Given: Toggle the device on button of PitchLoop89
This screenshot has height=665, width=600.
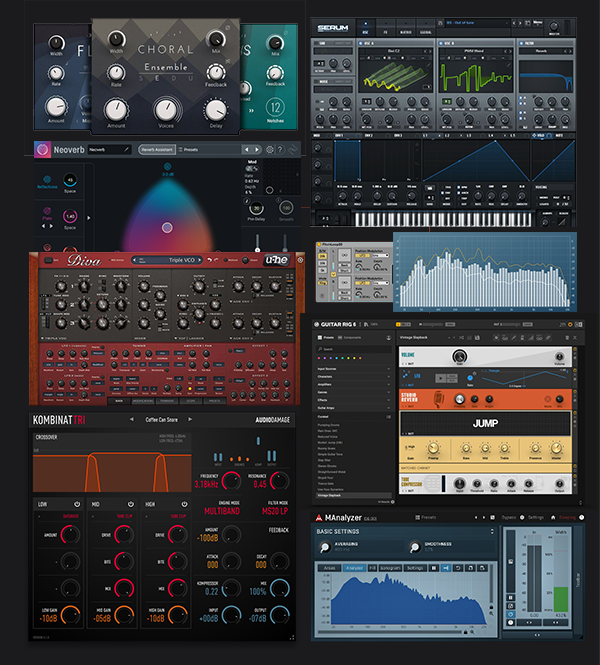Looking at the screenshot, I should [x=319, y=245].
